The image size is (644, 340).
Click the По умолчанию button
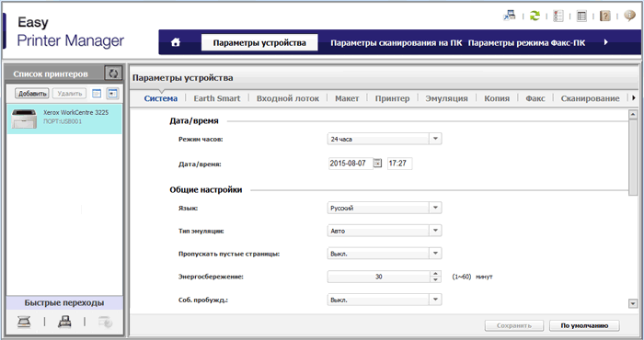coord(584,325)
